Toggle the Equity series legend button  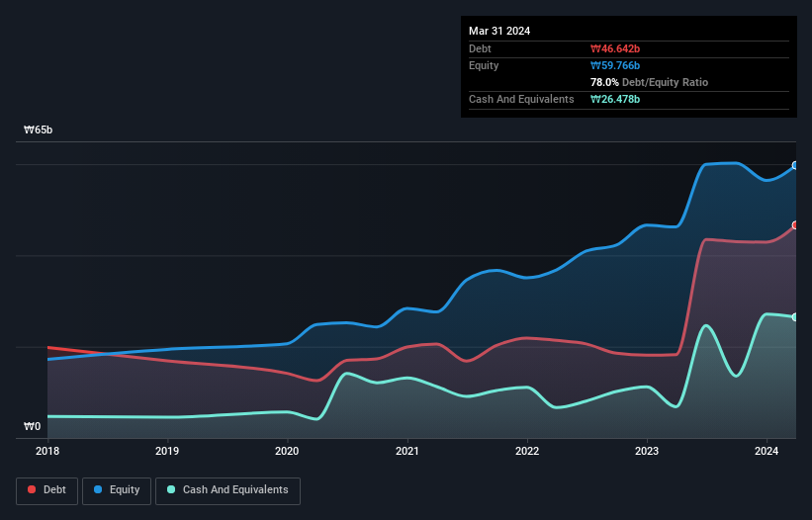coord(117,490)
